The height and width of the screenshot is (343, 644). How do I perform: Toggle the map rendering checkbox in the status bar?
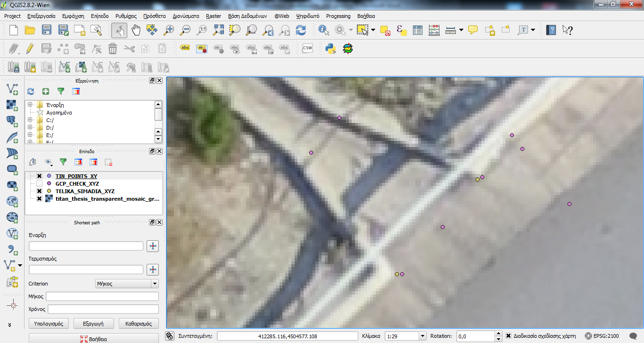click(508, 336)
